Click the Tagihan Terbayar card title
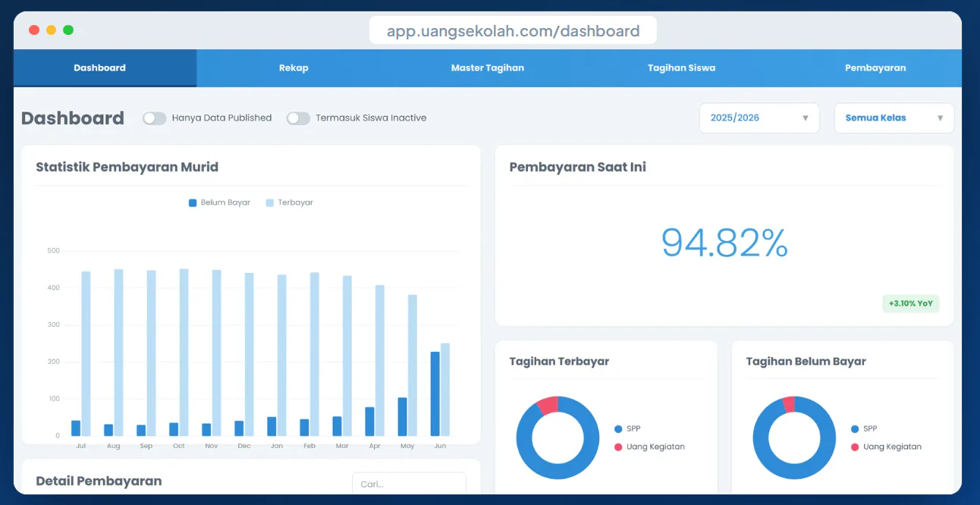Screen dimensions: 980x505 click(559, 362)
